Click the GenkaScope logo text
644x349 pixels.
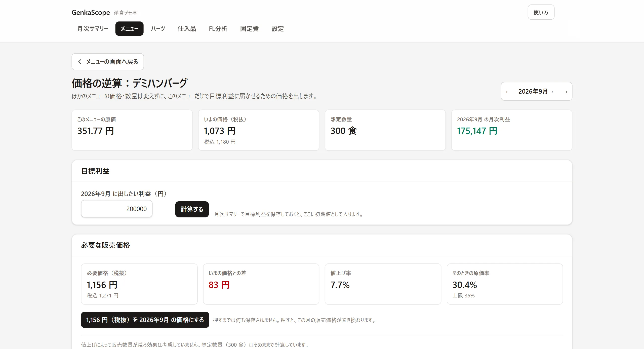click(x=91, y=12)
